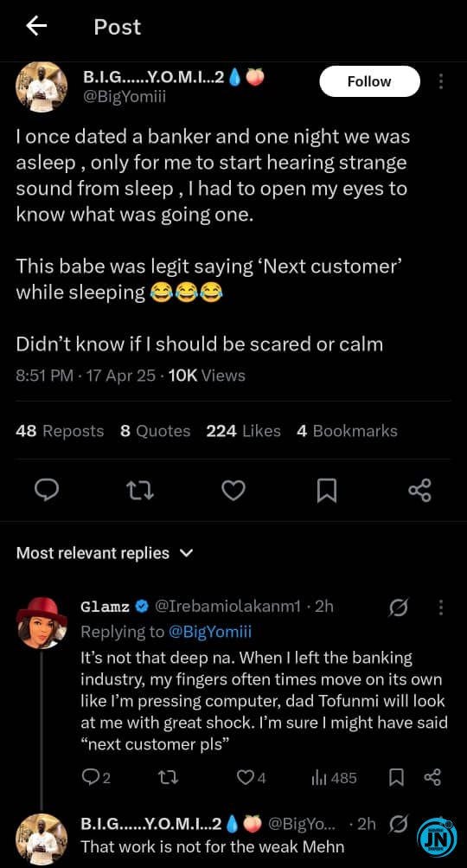Tap the Grok icon on Glamz's reply
This screenshot has width=467, height=868.
click(x=399, y=608)
